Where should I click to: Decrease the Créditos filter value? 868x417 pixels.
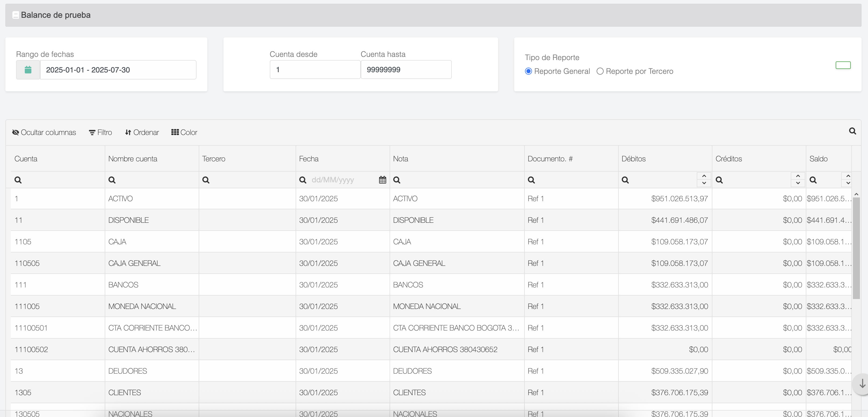pyautogui.click(x=798, y=183)
